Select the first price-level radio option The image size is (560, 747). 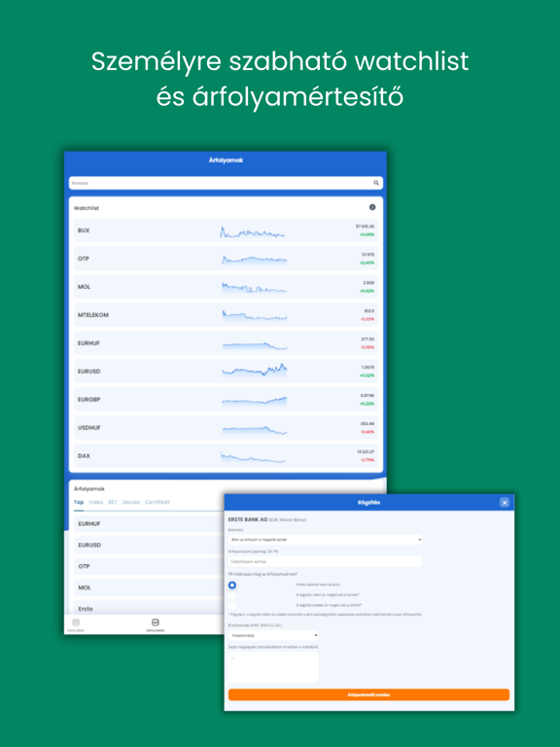pos(232,585)
